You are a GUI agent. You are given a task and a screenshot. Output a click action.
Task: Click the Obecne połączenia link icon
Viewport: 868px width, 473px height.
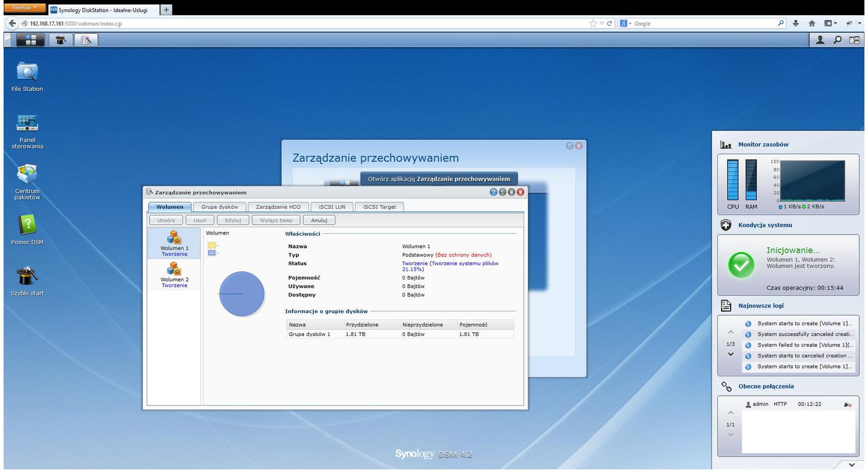(x=726, y=386)
